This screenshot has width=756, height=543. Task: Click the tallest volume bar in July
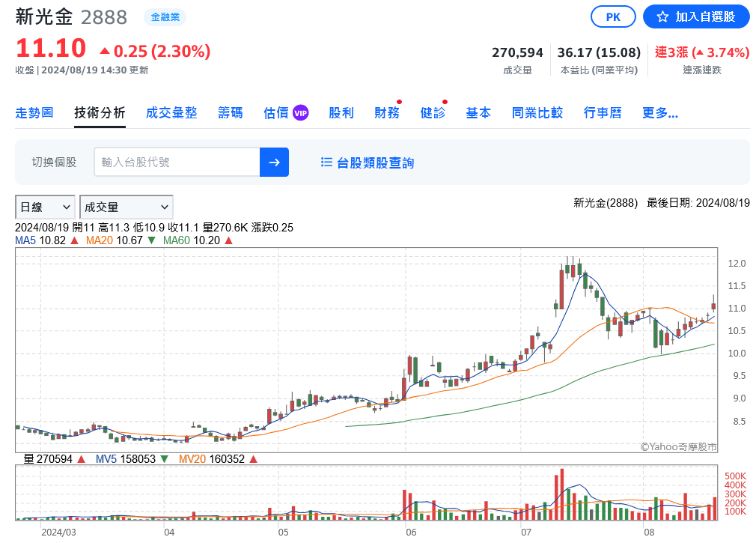coord(561,494)
